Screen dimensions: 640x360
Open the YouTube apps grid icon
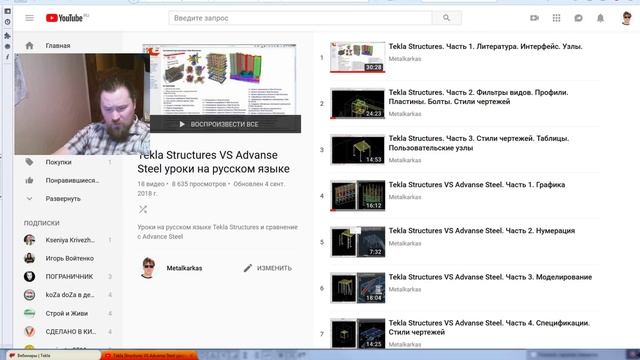click(x=556, y=18)
